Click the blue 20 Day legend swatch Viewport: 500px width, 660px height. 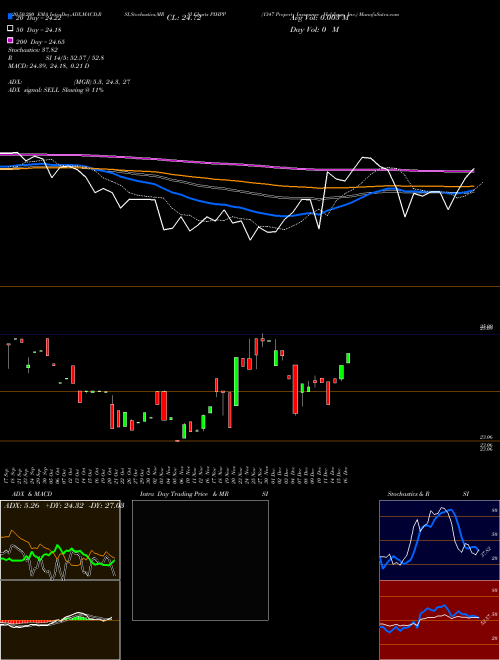[11, 17]
